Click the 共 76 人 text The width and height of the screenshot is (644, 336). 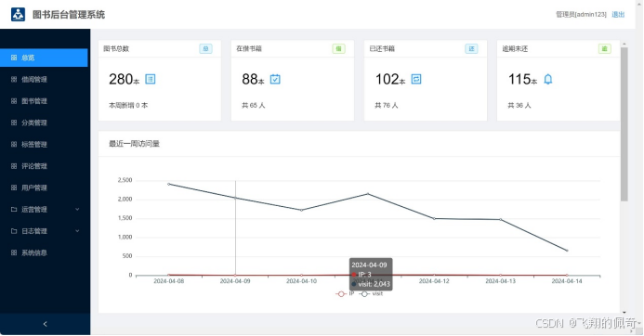(386, 106)
